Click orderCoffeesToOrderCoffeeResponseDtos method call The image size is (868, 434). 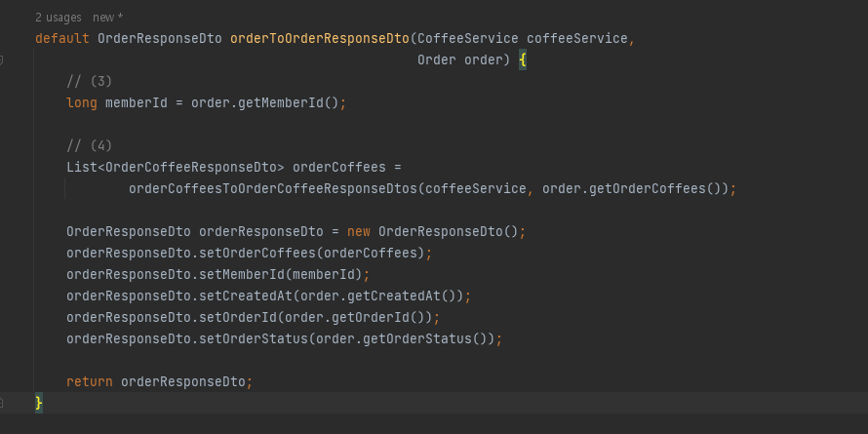[272, 189]
